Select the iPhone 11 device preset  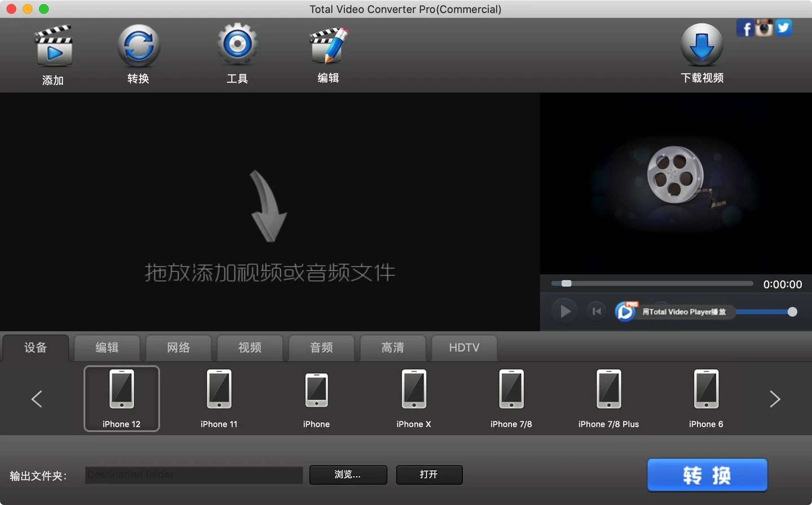pos(219,398)
